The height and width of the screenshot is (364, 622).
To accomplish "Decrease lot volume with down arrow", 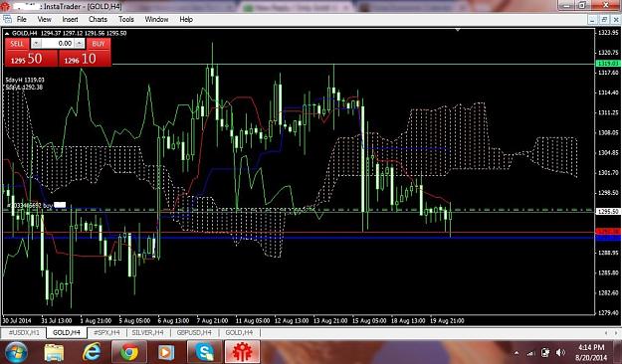I will pyautogui.click(x=36, y=44).
